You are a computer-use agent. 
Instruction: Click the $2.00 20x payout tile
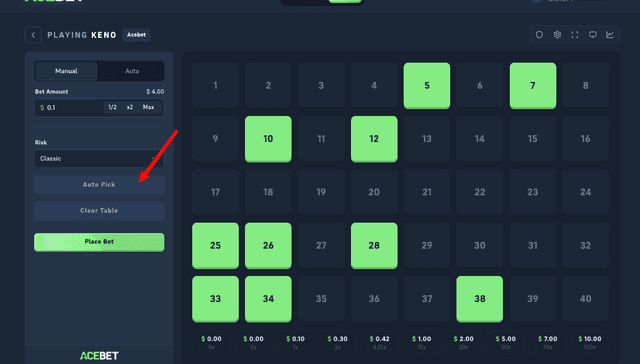(x=463, y=342)
